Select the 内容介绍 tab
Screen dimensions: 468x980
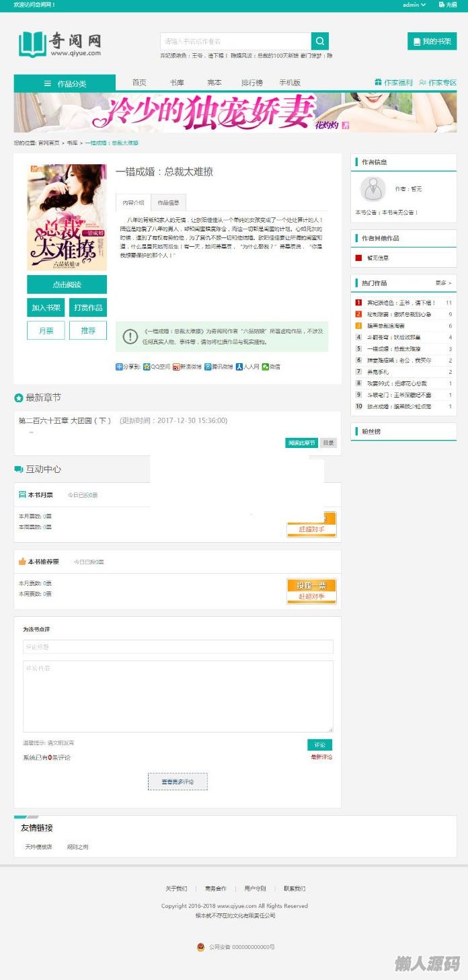[133, 202]
